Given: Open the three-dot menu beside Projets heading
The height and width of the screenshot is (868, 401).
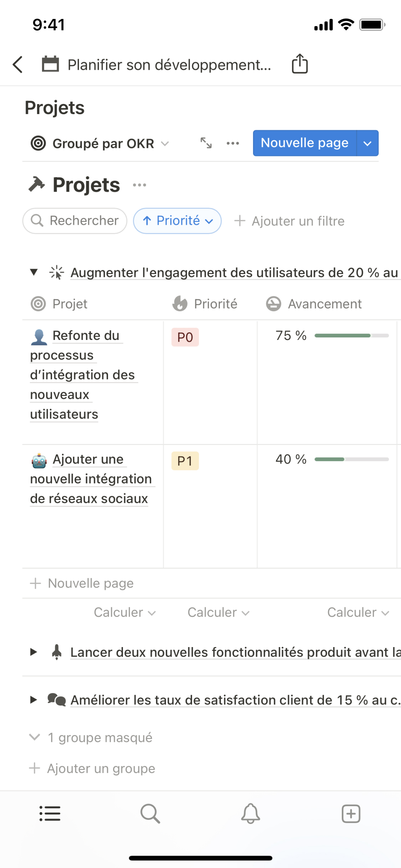Looking at the screenshot, I should pos(139,185).
